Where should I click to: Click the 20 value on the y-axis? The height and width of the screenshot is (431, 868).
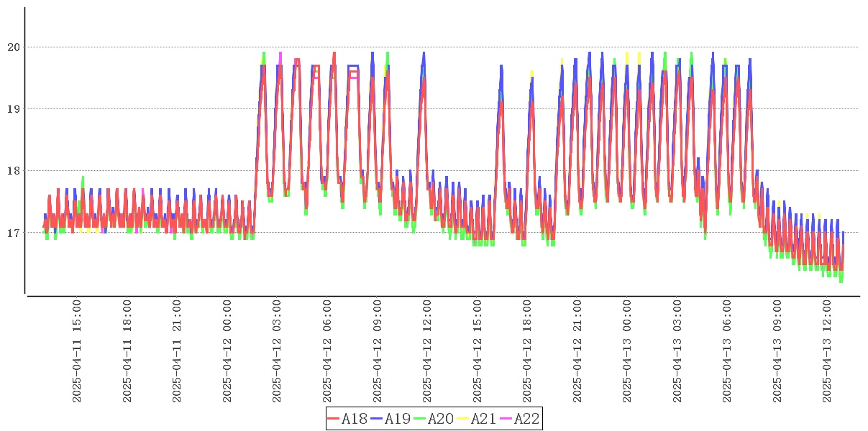[14, 47]
